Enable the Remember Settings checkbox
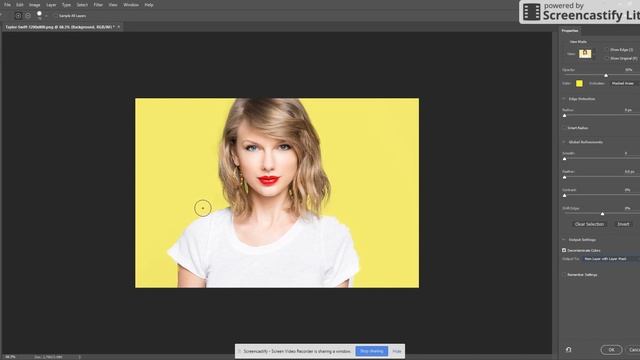640x360 pixels. pyautogui.click(x=564, y=275)
